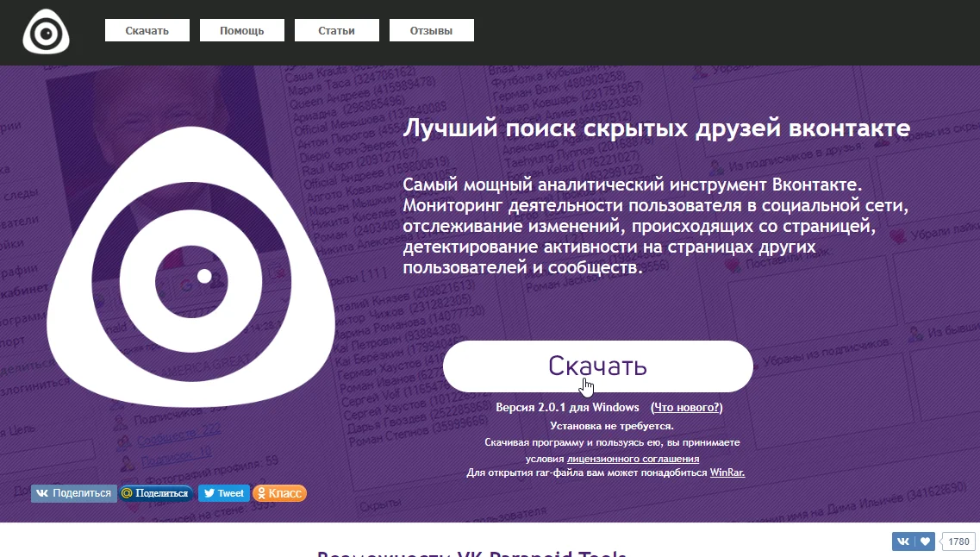Click the large white Скачать download button
The image size is (980, 557).
(x=597, y=366)
